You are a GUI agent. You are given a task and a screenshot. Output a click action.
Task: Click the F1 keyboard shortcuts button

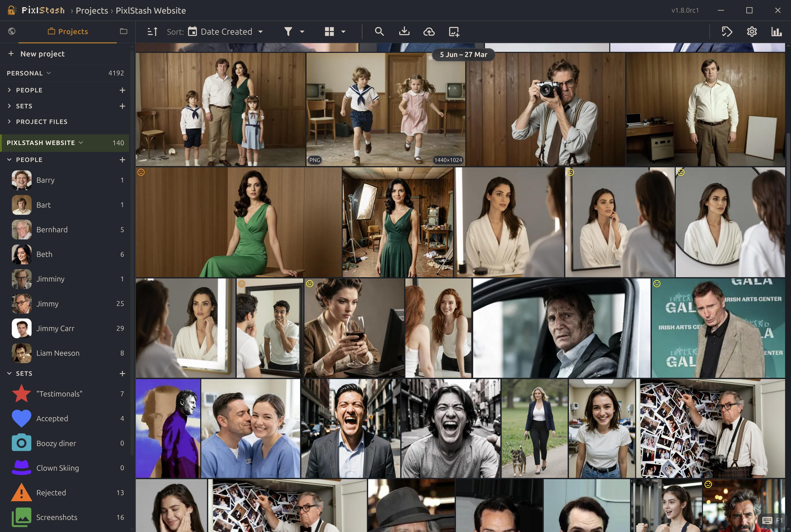point(772,520)
